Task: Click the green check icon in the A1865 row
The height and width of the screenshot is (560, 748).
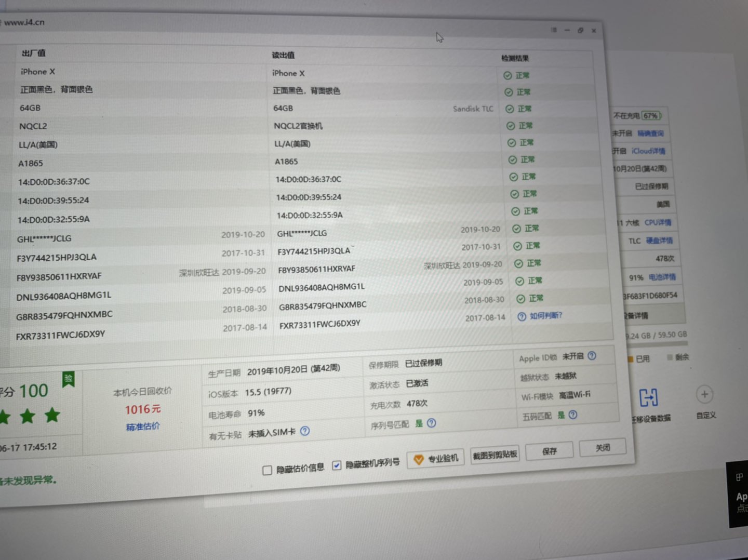Action: pyautogui.click(x=512, y=160)
